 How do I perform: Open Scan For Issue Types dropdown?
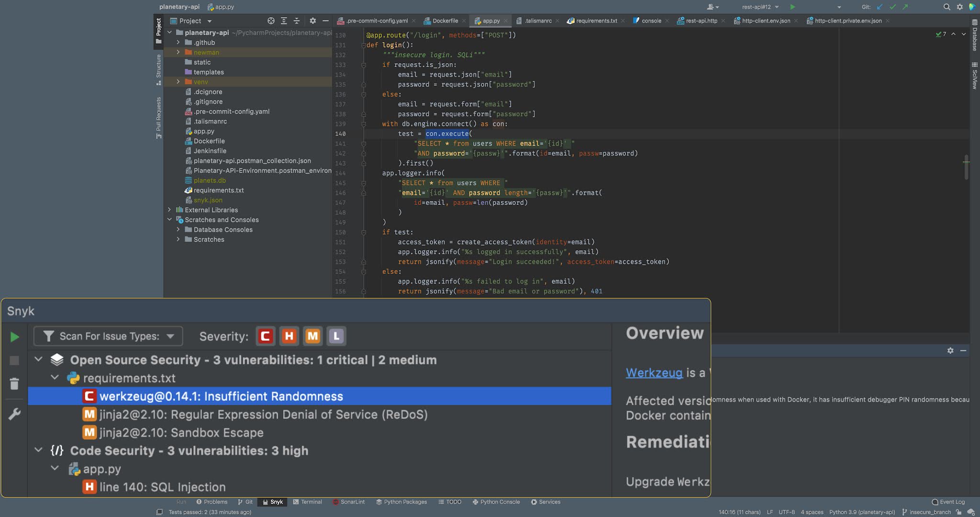click(x=108, y=336)
